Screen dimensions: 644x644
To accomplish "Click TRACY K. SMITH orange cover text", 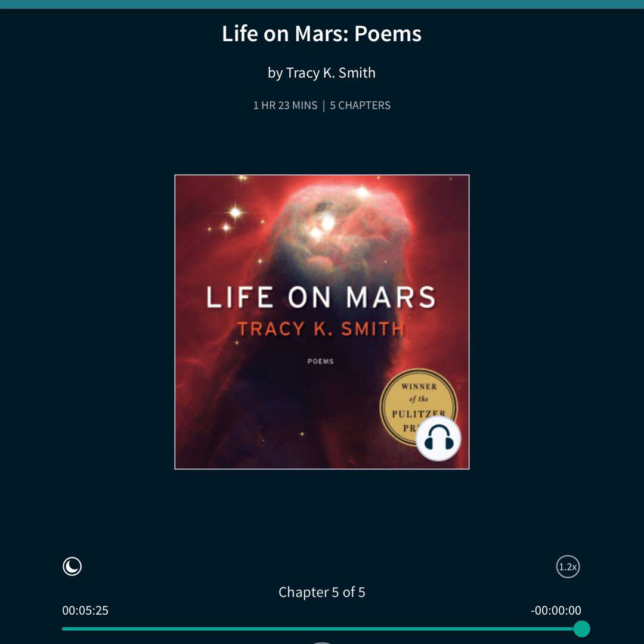I will click(321, 329).
